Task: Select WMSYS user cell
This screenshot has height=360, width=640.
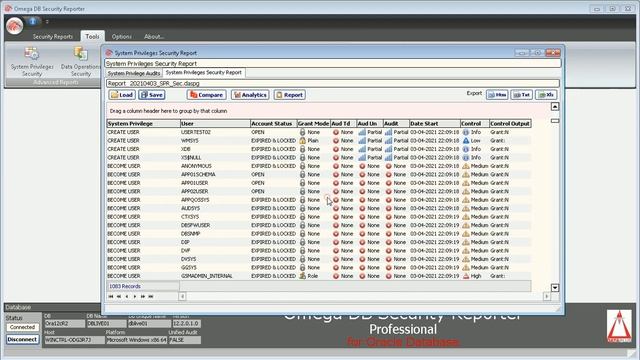Action: pyautogui.click(x=215, y=140)
